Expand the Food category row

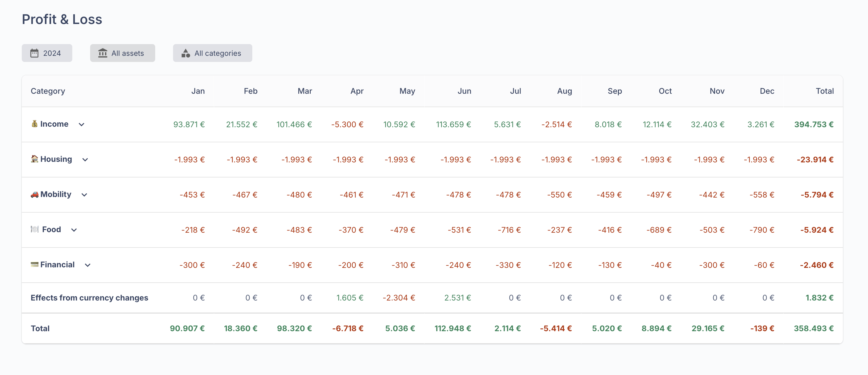[74, 230]
